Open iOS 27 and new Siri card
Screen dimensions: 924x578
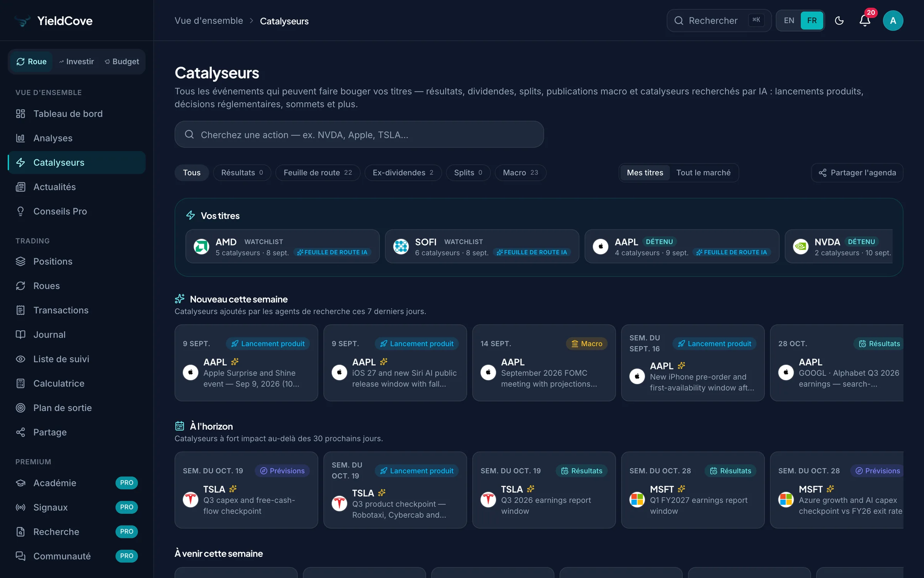[x=395, y=363]
